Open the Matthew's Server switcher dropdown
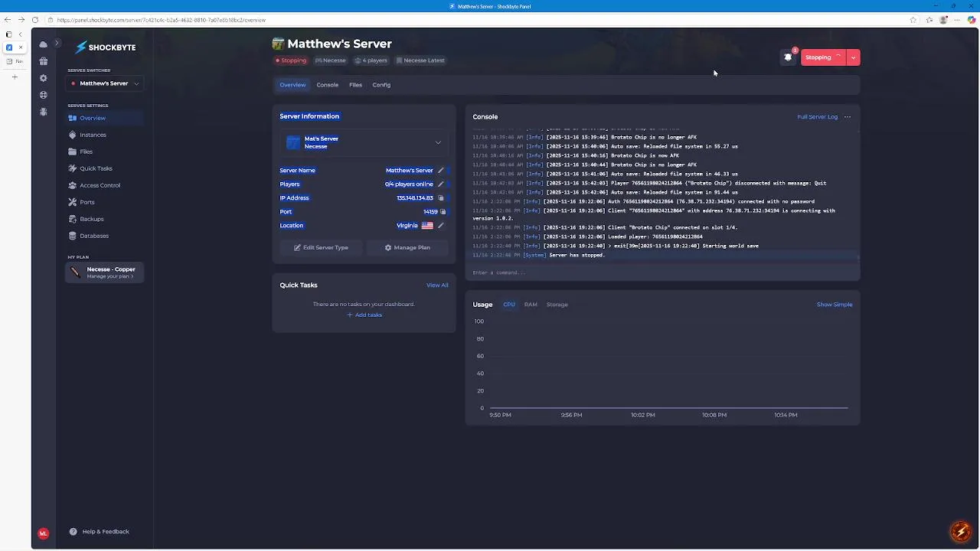Viewport: 980px width, 551px height. click(104, 83)
